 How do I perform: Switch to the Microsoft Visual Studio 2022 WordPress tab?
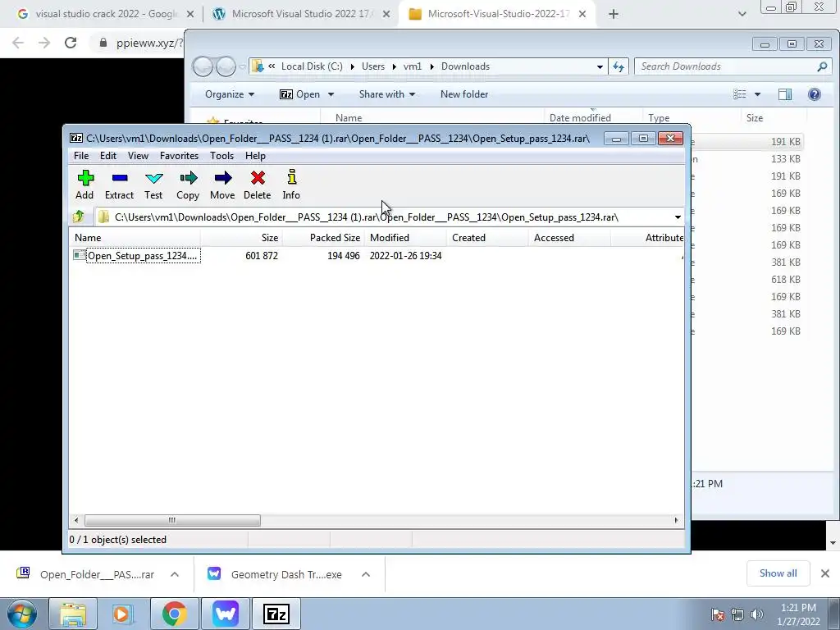pos(300,14)
